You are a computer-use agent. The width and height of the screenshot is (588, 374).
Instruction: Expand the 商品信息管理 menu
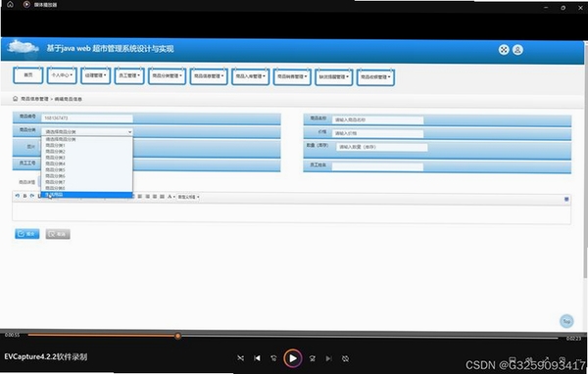click(209, 76)
